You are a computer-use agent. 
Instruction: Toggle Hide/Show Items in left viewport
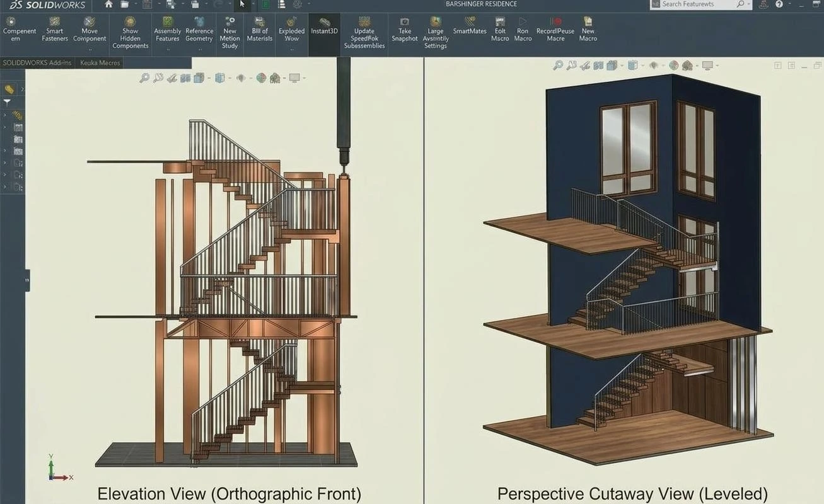pos(240,78)
